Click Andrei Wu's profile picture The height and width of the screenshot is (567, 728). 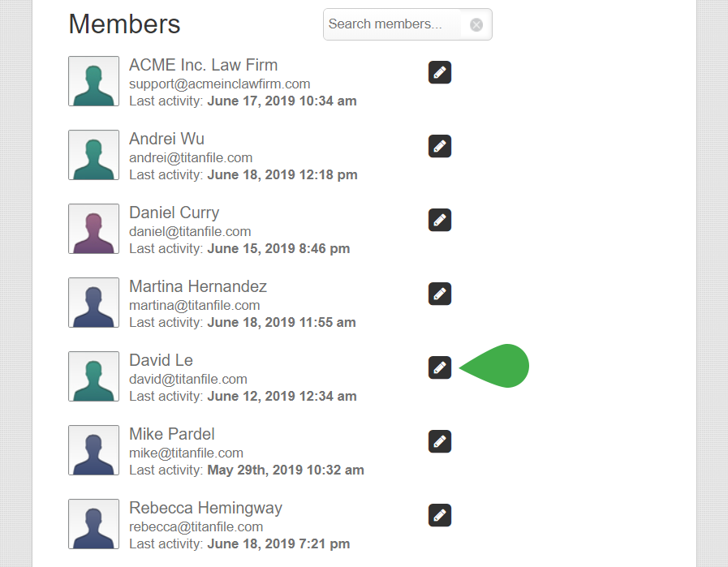pyautogui.click(x=93, y=155)
